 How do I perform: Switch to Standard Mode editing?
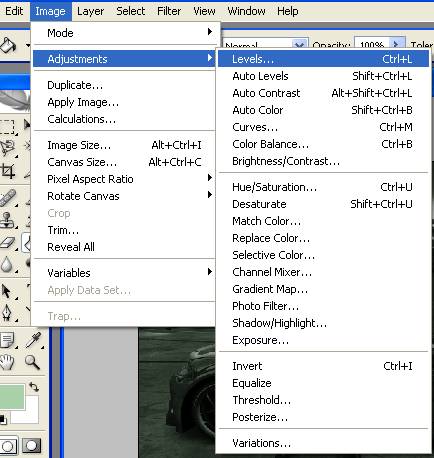[8, 446]
